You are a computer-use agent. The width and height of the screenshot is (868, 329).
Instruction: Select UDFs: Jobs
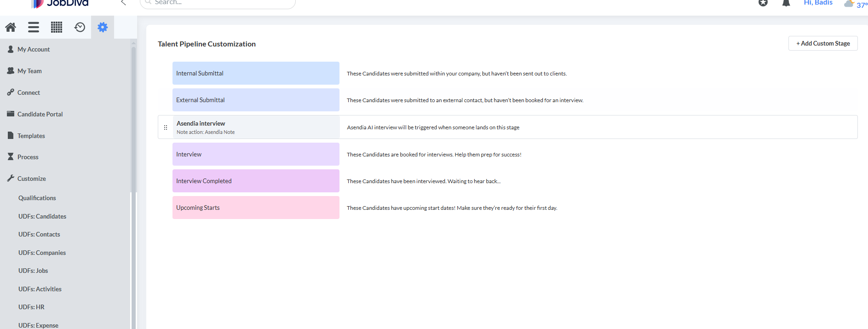pos(33,271)
